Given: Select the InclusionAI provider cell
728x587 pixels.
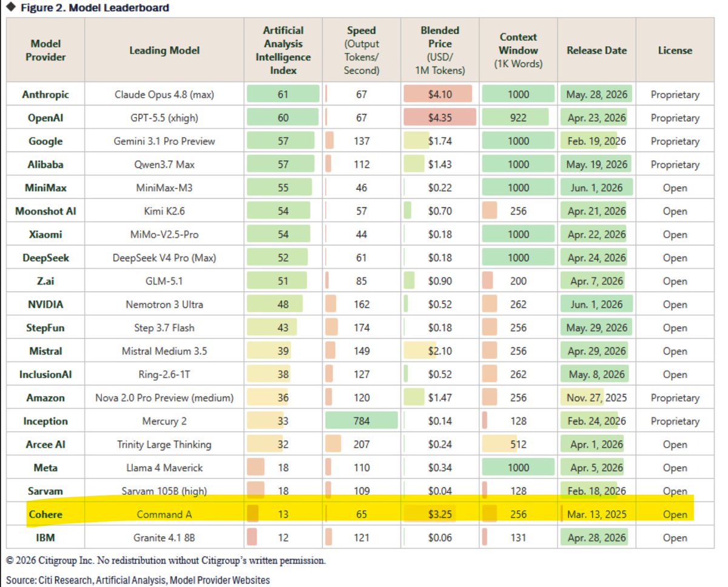Looking at the screenshot, I should pos(45,375).
